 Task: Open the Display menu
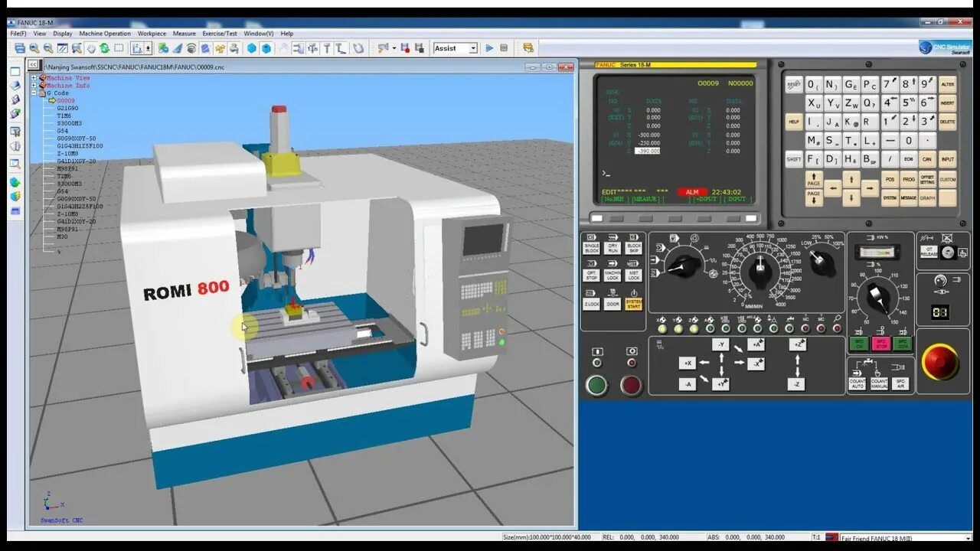click(x=63, y=34)
